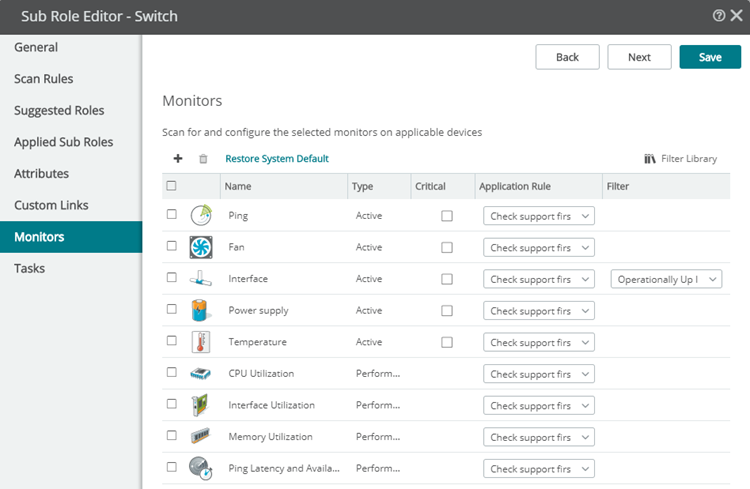Mark Interface monitor as Critical
The height and width of the screenshot is (489, 750).
click(x=447, y=279)
